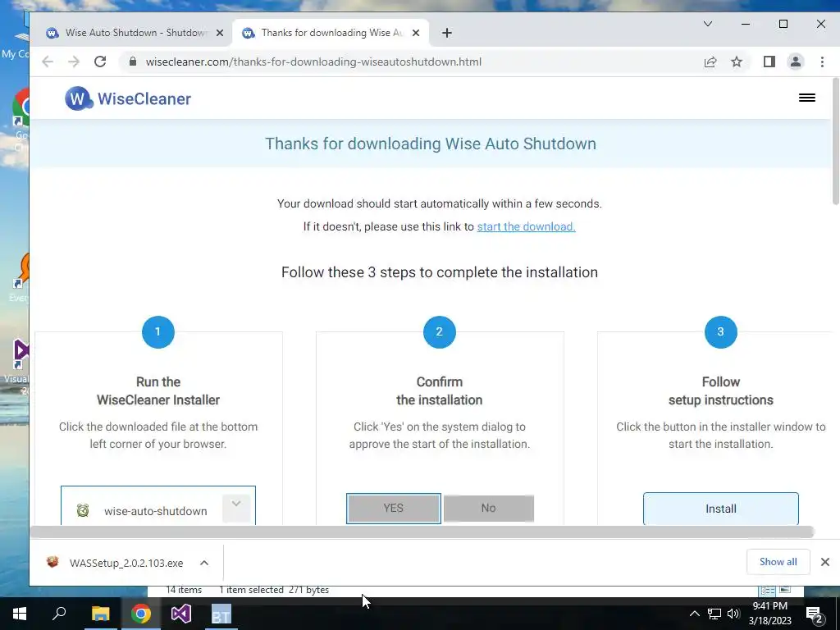The image size is (840, 630).
Task: Open Windows taskbar search
Action: [59, 614]
